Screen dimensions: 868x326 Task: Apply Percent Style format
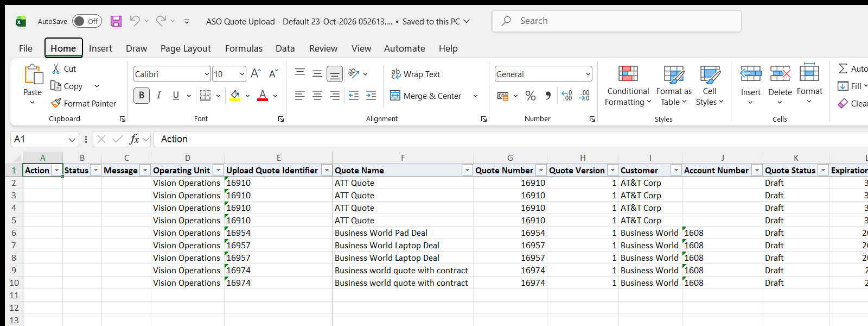pyautogui.click(x=531, y=96)
